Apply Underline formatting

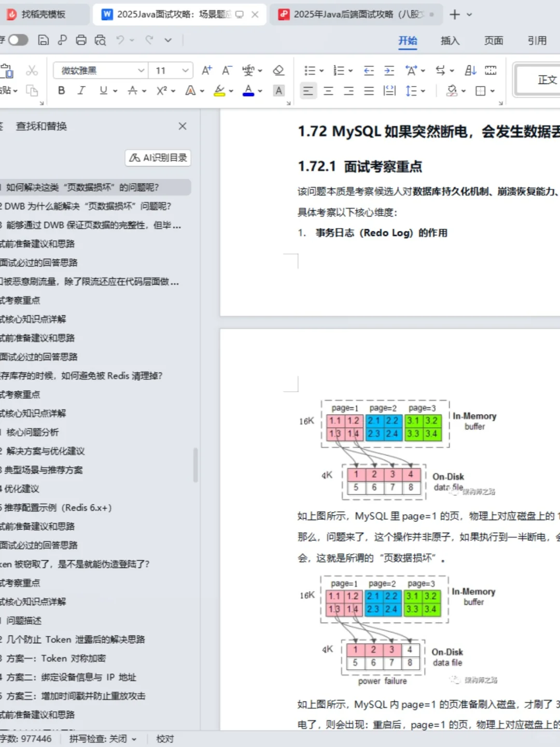(103, 91)
